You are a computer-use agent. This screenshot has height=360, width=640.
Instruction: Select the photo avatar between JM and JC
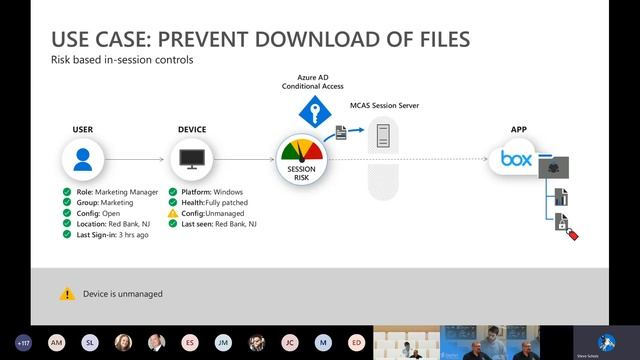[257, 343]
